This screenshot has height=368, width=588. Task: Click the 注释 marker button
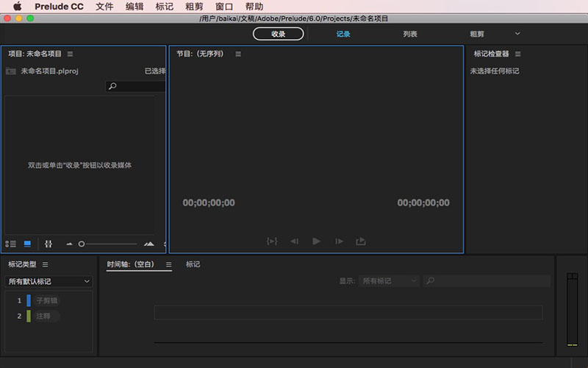click(47, 316)
